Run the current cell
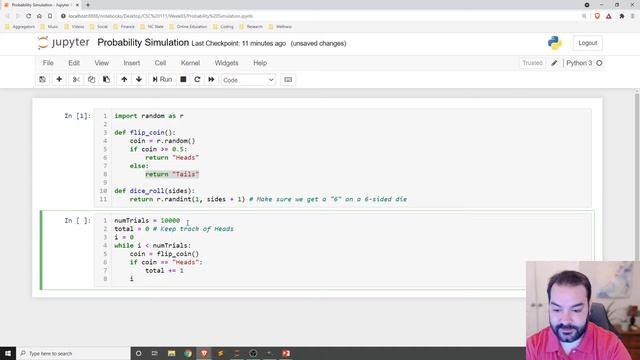This screenshot has height=360, width=640. pyautogui.click(x=162, y=80)
